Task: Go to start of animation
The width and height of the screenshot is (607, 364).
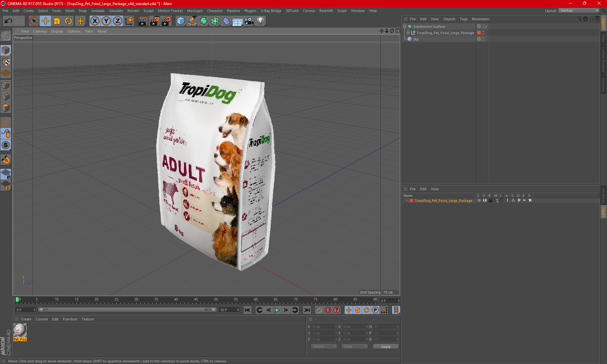Action: click(248, 310)
